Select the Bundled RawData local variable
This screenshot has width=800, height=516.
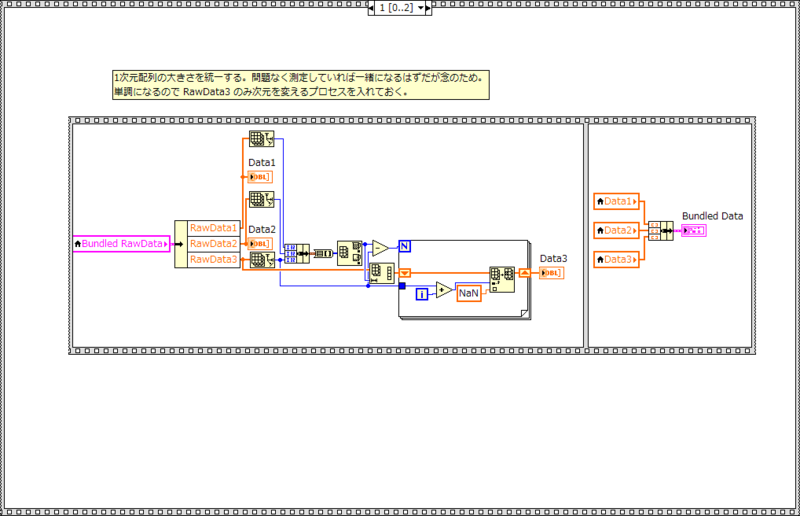point(121,244)
